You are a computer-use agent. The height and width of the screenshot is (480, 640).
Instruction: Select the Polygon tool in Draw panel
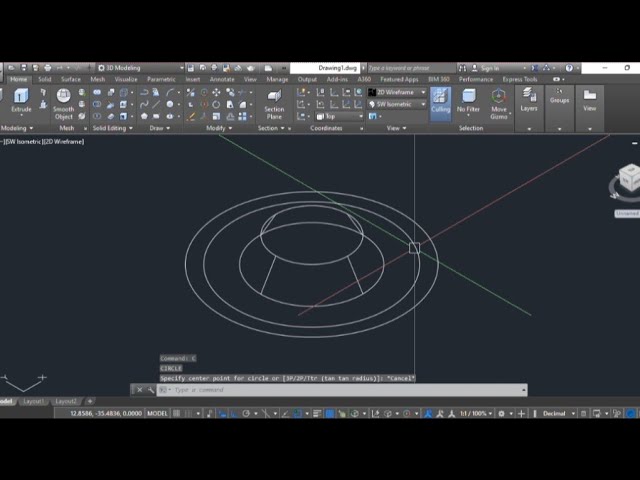coord(144,116)
